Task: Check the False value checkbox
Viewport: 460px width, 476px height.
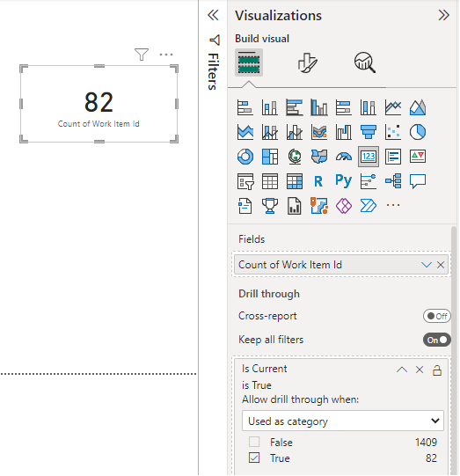Action: click(x=254, y=442)
